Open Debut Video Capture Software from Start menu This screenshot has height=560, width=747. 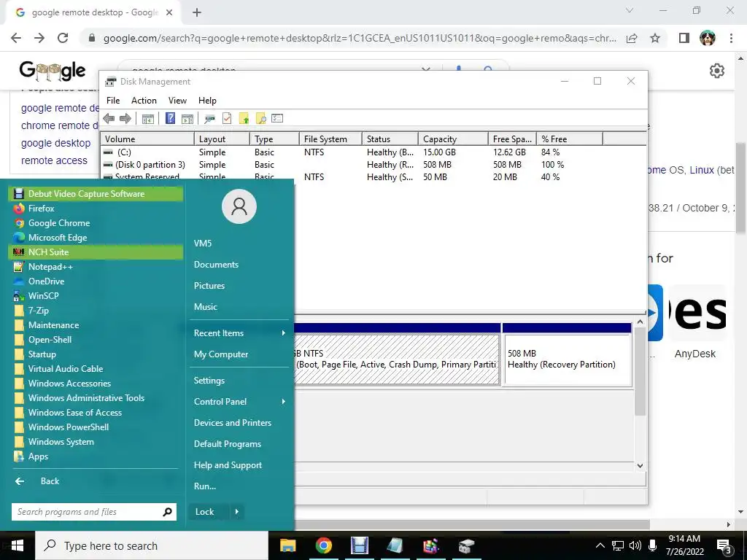[96, 194]
